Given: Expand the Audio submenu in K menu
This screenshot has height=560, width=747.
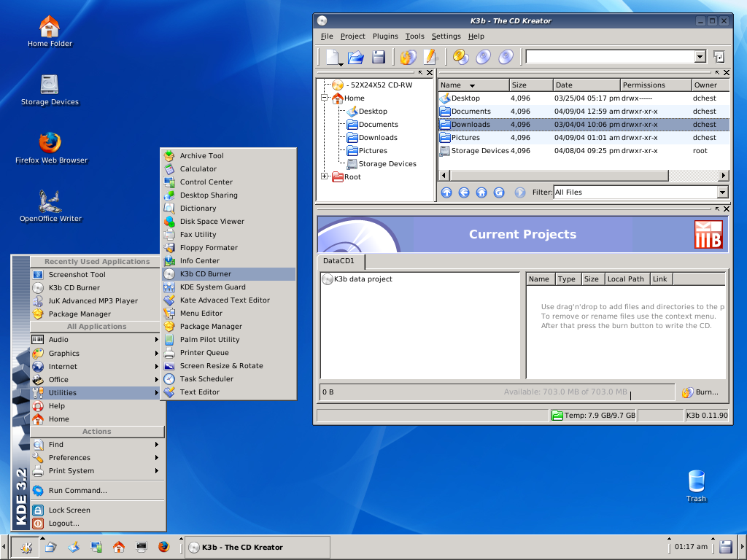Looking at the screenshot, I should [97, 340].
